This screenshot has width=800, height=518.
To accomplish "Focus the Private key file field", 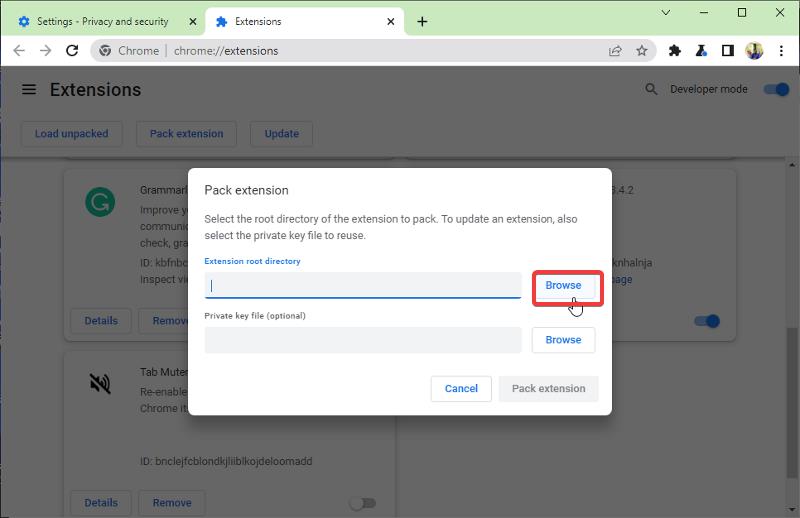I will tap(363, 340).
